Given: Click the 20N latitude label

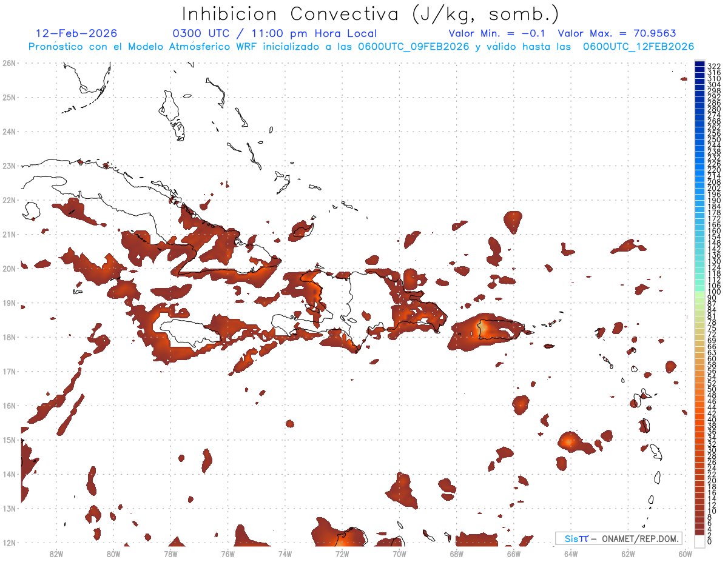Looking at the screenshot, I should (x=9, y=269).
